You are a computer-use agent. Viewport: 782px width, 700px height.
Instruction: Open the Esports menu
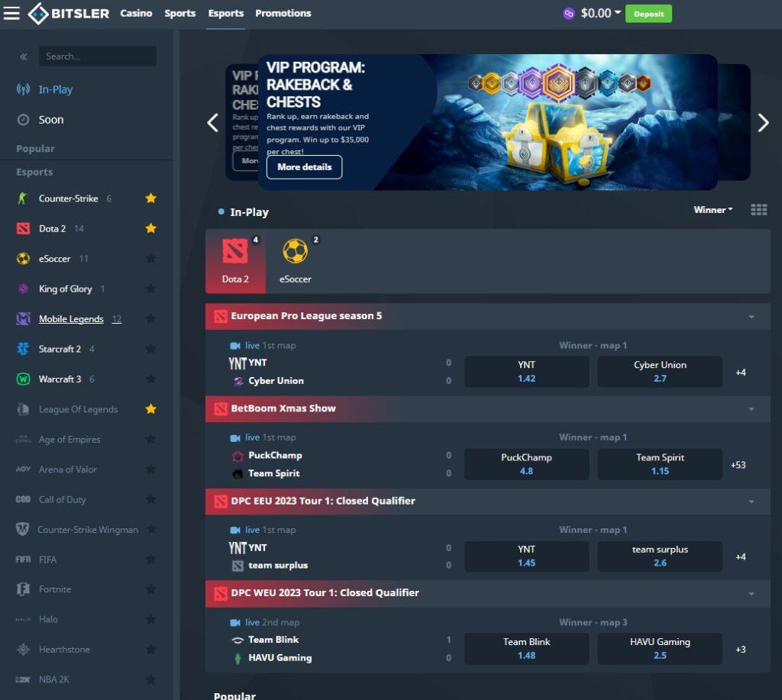[x=226, y=14]
